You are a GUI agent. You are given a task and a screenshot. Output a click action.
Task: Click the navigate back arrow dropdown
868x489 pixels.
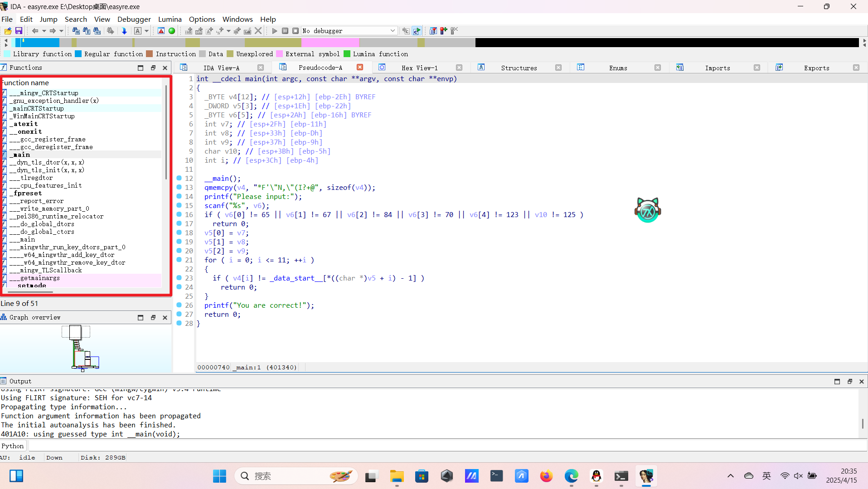pos(44,31)
